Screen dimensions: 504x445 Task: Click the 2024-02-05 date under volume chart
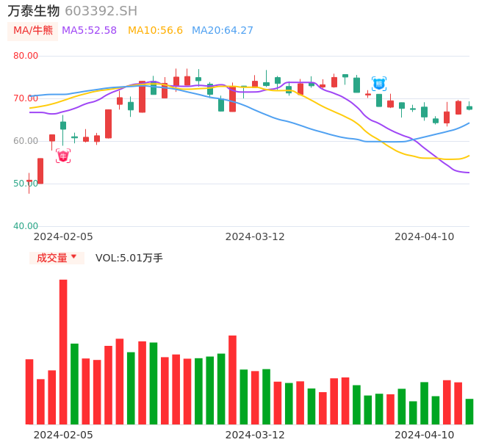coord(63,435)
